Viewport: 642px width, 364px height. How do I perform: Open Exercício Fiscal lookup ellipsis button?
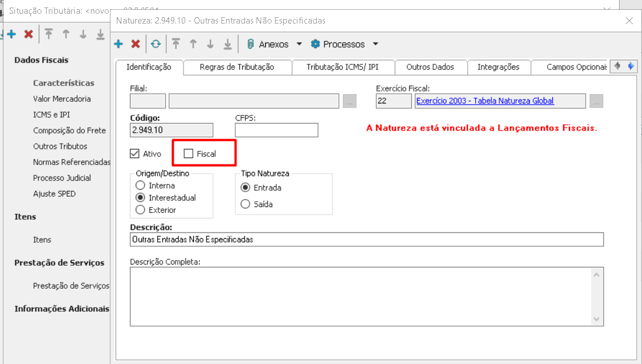pos(597,101)
